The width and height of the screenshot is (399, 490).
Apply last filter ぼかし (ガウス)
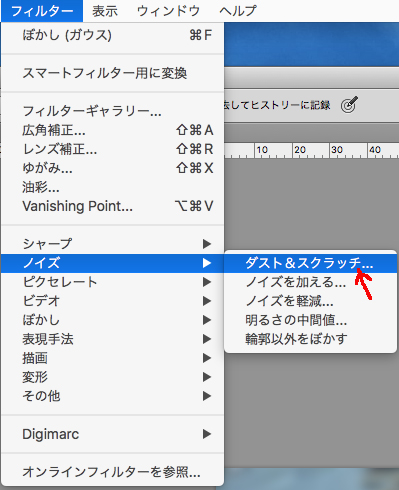pyautogui.click(x=112, y=35)
